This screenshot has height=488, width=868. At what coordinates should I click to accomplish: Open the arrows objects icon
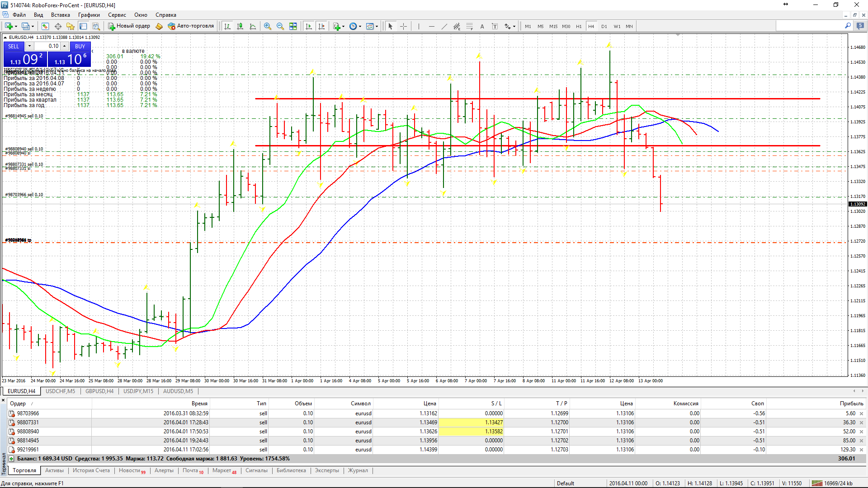point(508,26)
